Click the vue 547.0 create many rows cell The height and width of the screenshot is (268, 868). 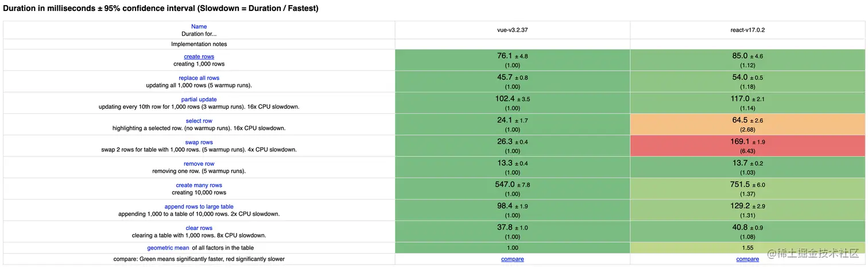point(513,189)
